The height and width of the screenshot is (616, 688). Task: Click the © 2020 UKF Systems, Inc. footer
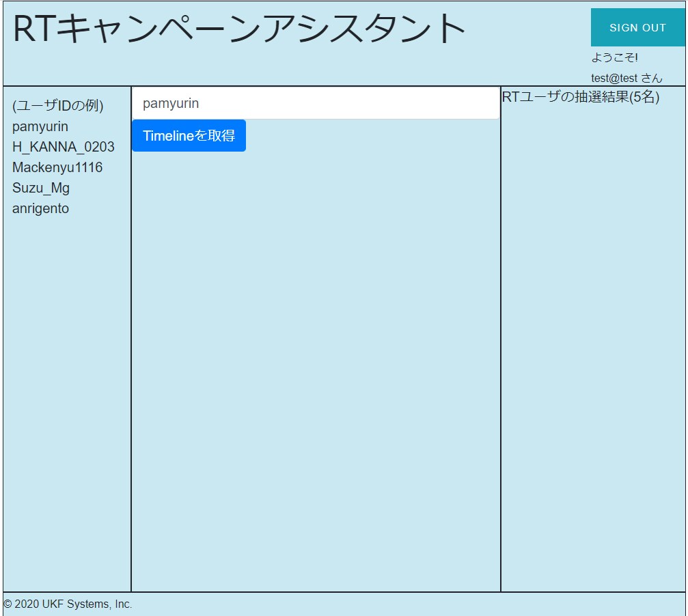[x=68, y=604]
